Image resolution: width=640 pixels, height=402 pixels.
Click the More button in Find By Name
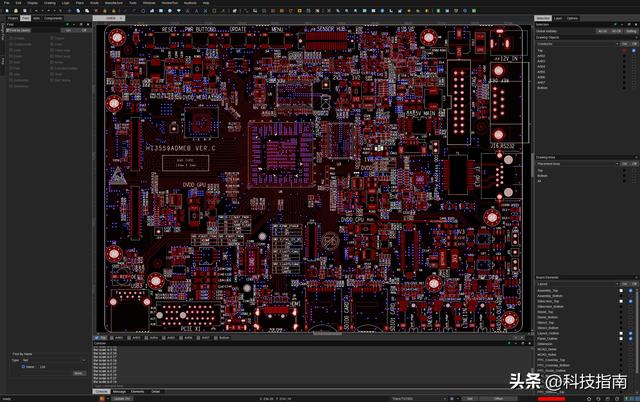pos(78,373)
